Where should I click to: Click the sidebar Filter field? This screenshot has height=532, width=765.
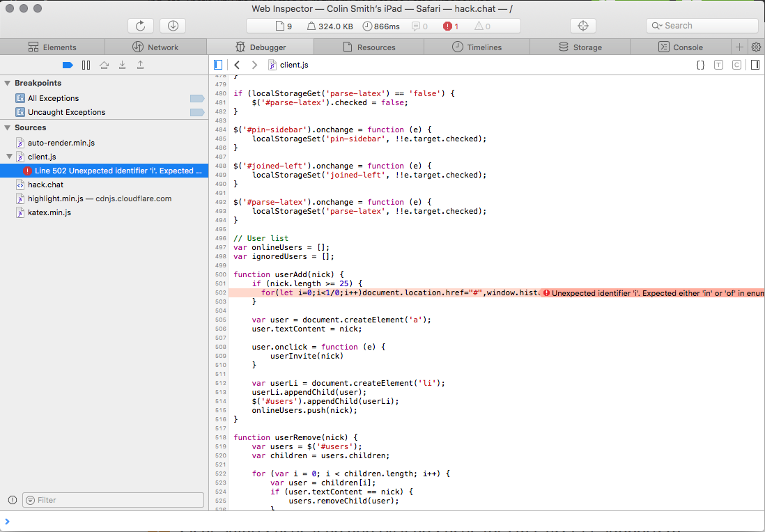(x=113, y=500)
